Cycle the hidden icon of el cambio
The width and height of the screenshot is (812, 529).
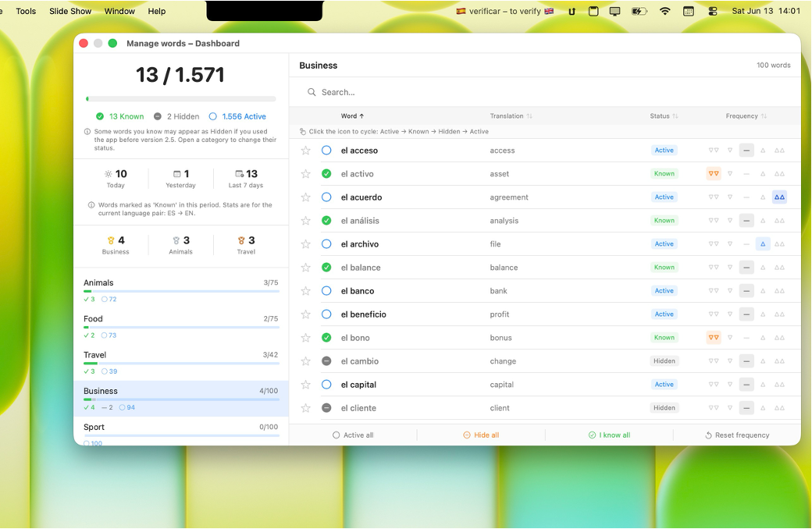(326, 361)
